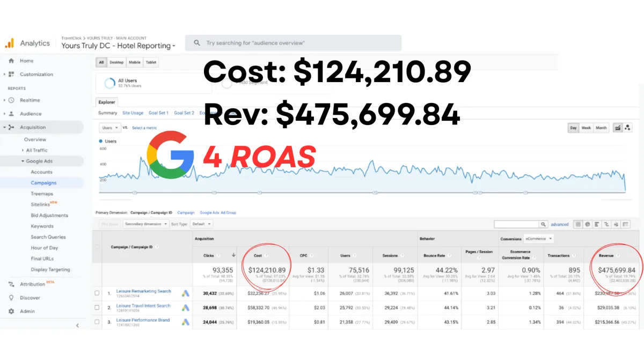Click the Realtime clock icon
This screenshot has width=644, height=362.
coord(11,100)
